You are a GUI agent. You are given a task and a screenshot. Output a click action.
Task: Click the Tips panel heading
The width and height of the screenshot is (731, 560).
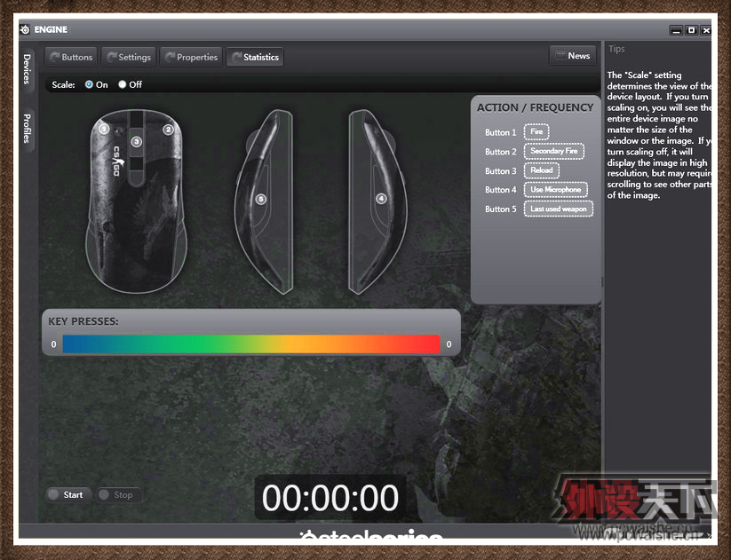pyautogui.click(x=616, y=49)
